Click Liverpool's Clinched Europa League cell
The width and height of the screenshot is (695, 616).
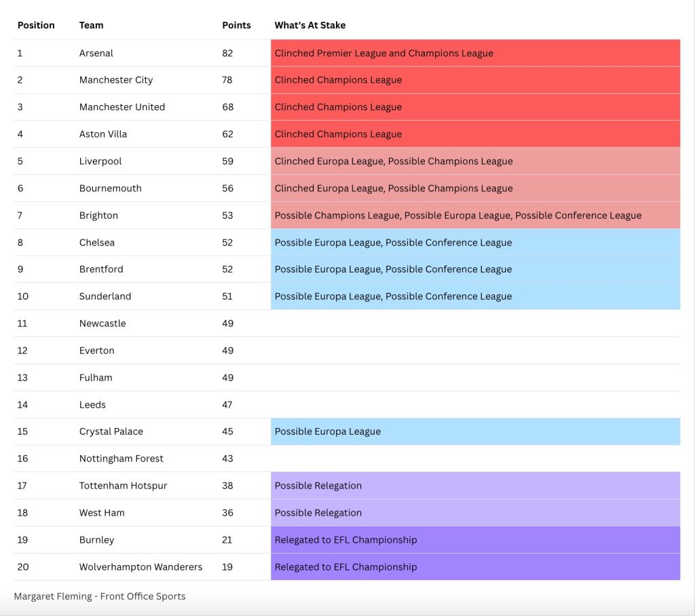click(475, 161)
